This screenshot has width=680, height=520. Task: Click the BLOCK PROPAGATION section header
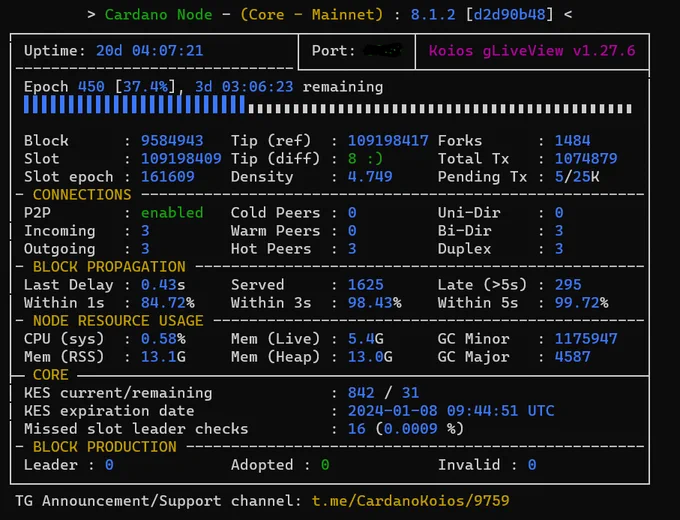109,267
